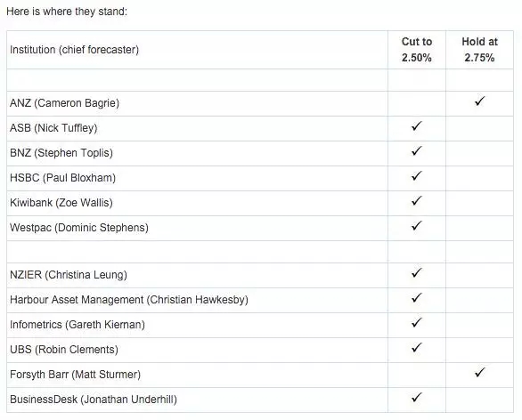The height and width of the screenshot is (420, 522).
Task: Select the 'Hold at 2.75%' column header
Action: 480,50
